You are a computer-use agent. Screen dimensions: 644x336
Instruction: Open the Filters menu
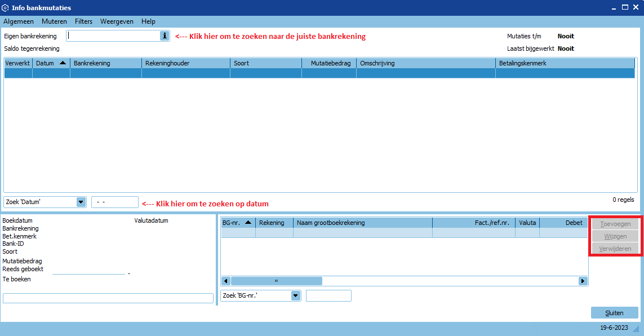click(x=83, y=21)
